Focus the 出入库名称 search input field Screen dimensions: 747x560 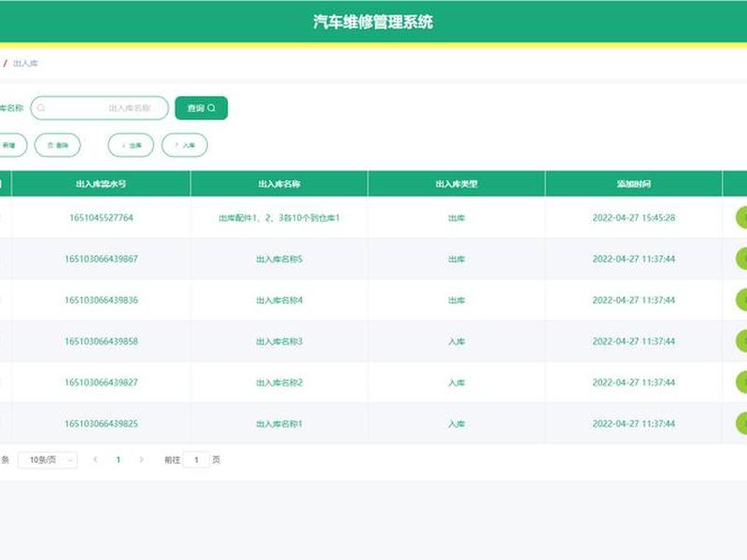click(x=100, y=108)
